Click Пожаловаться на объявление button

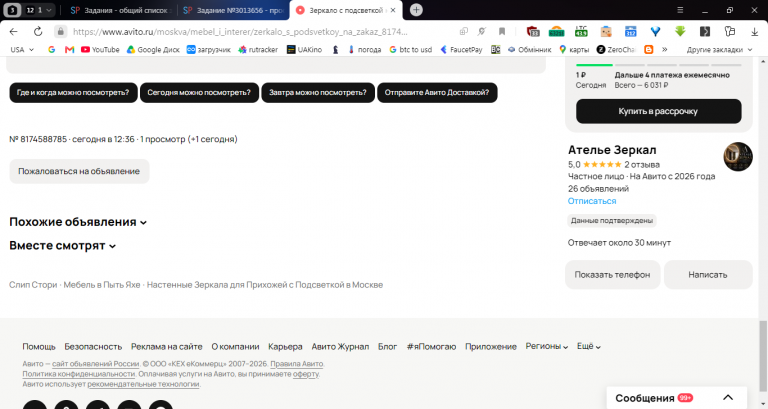[x=79, y=171]
